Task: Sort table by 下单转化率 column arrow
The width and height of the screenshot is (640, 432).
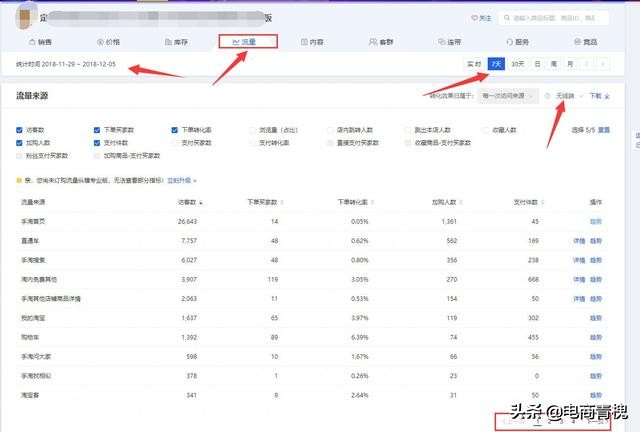Action: point(373,203)
